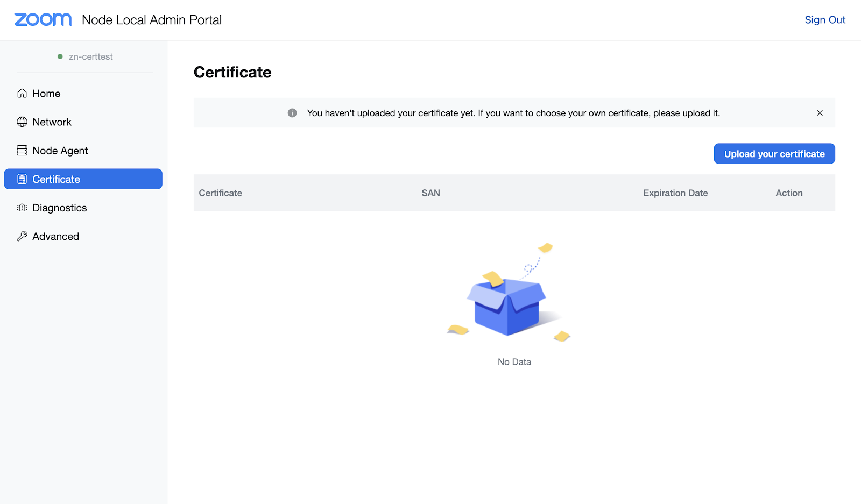Click the Zoom logo

click(43, 20)
